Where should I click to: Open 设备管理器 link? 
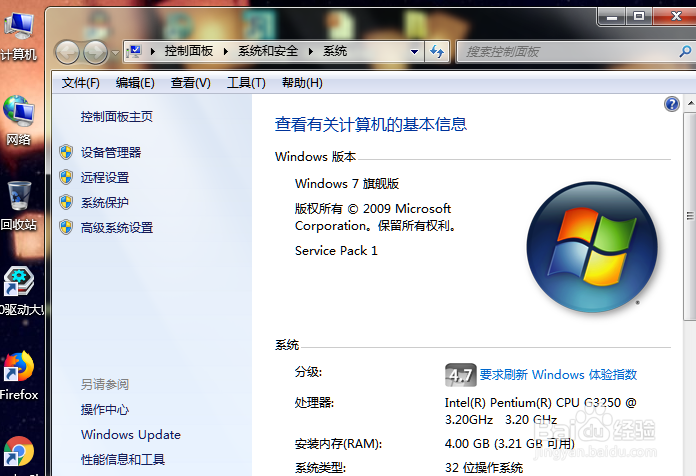111,153
